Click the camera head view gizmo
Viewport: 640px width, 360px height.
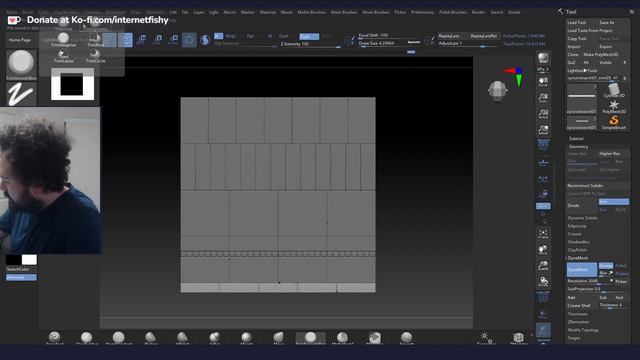coord(498,90)
